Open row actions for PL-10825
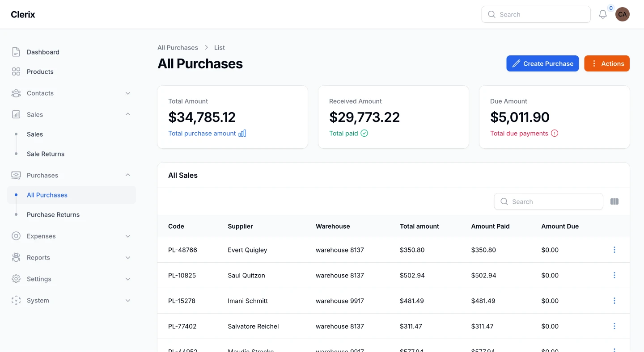 tap(614, 275)
